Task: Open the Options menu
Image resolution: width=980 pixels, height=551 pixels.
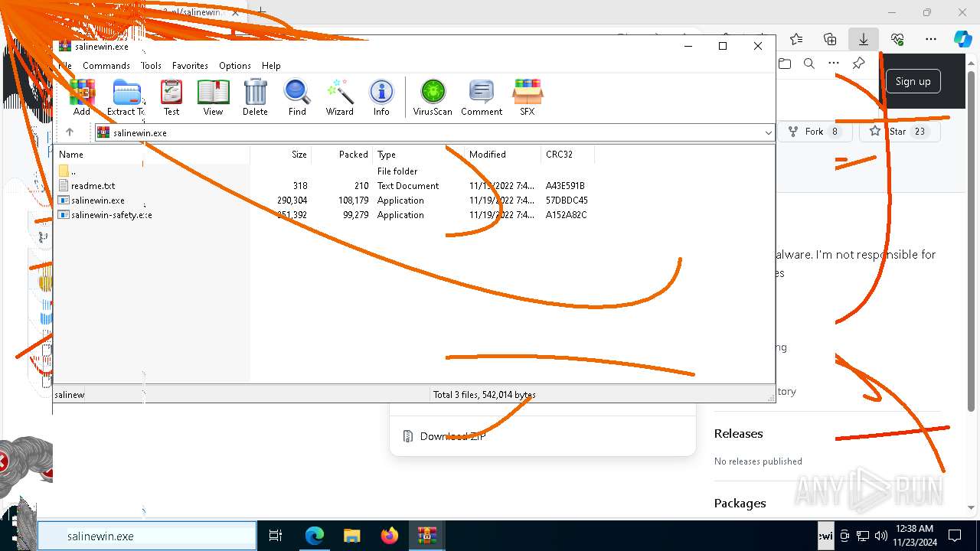Action: (235, 66)
